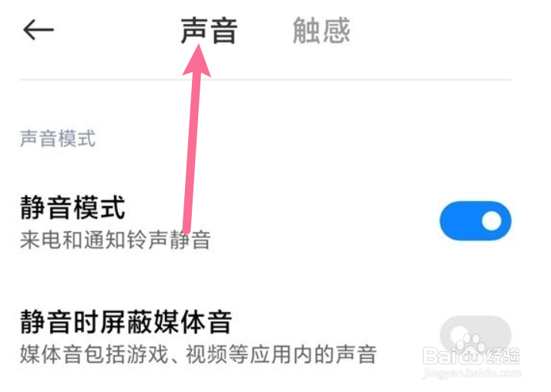
Task: Switch to the 声音 tab
Action: (209, 31)
